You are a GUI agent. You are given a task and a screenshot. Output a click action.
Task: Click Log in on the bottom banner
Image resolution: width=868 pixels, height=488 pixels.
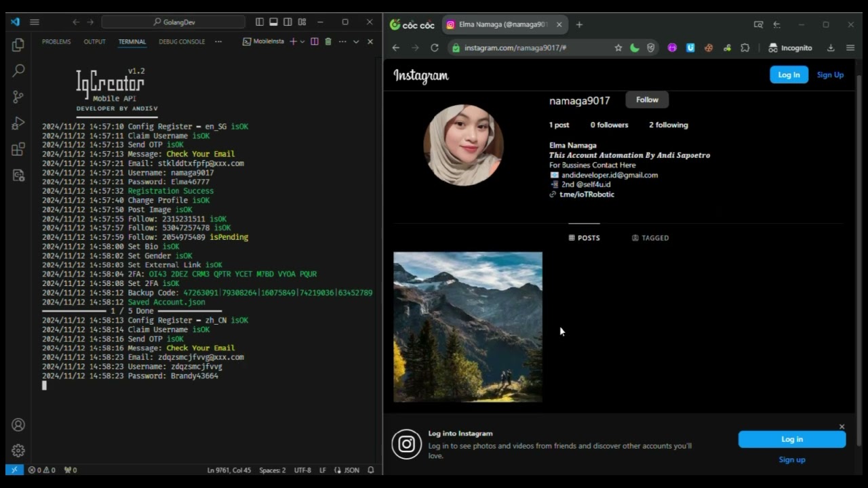coord(792,439)
